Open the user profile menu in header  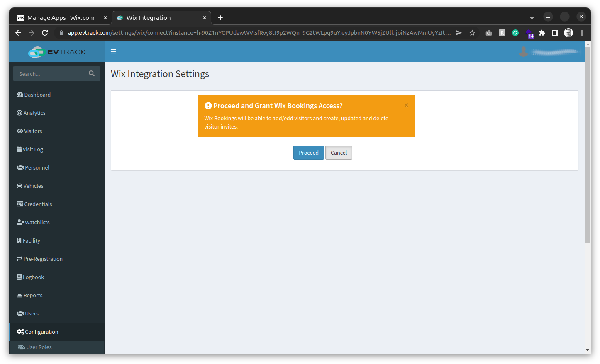(549, 52)
